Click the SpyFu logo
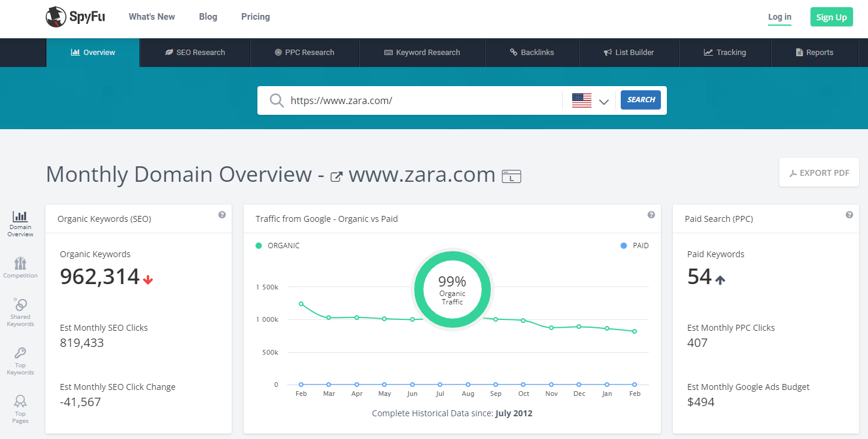 point(75,17)
